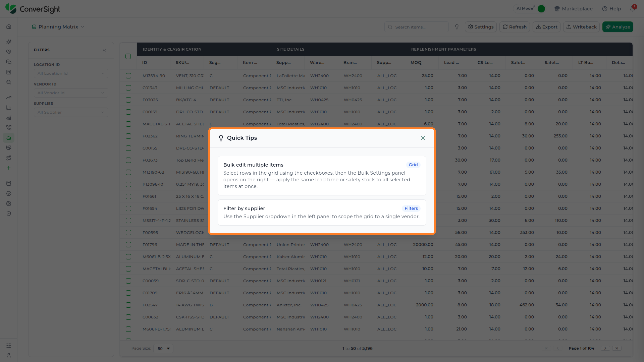
Task: Open the Supplier filter dropdown
Action: 71,112
